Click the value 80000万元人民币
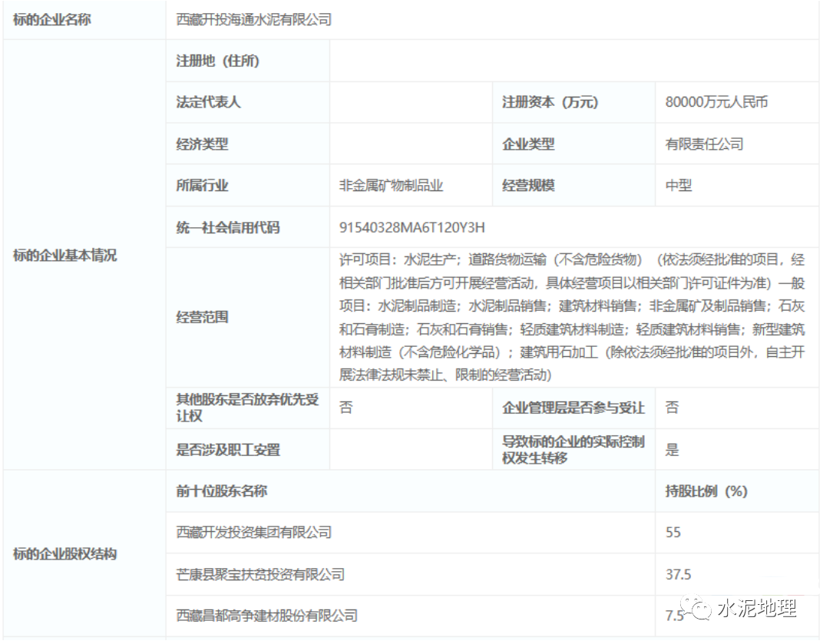Image resolution: width=823 pixels, height=644 pixels. pyautogui.click(x=716, y=102)
